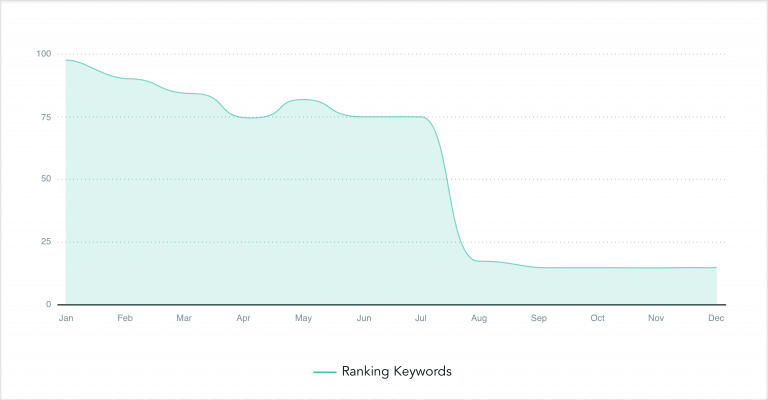The width and height of the screenshot is (768, 400).
Task: Select the Sep label on the x-axis
Action: pyautogui.click(x=539, y=318)
